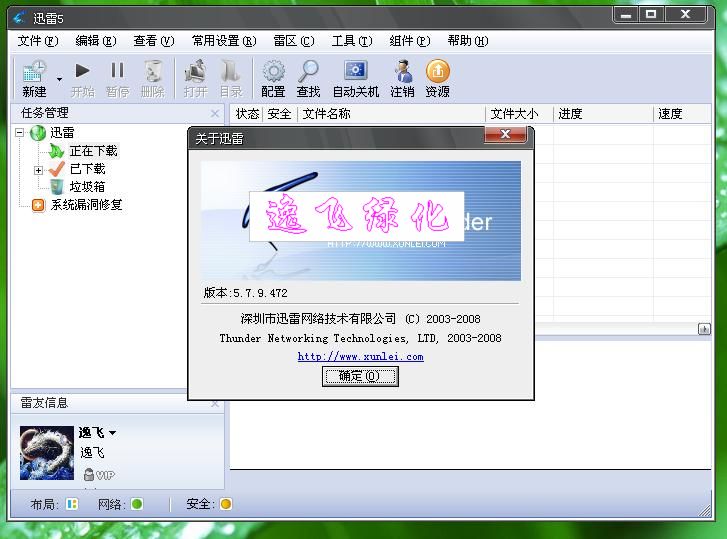This screenshot has width=727, height=539.
Task: Click the yellow 安全 status indicator
Action: 226,504
